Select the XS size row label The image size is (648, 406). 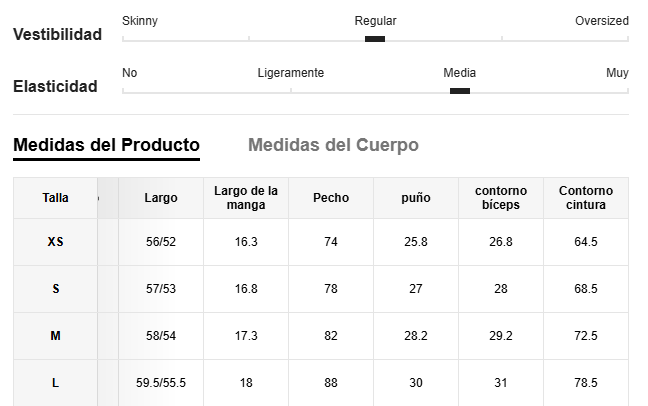(x=55, y=242)
